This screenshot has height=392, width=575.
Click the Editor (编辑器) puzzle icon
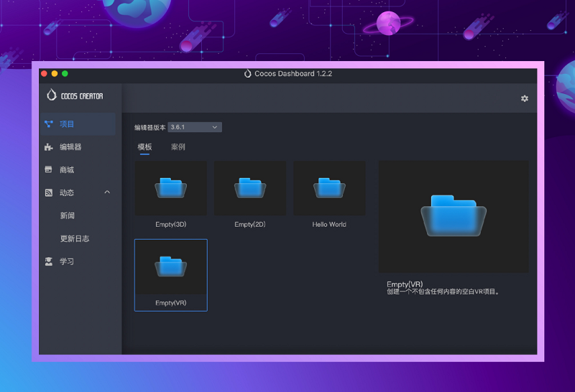point(49,147)
